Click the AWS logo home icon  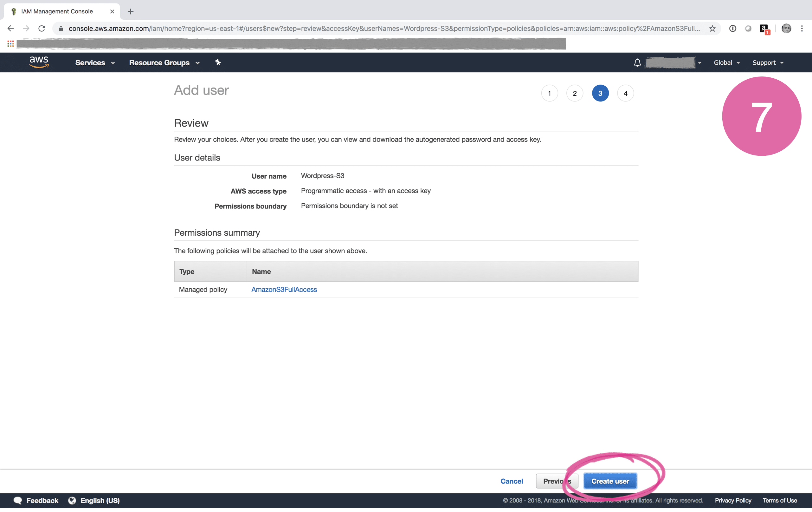(x=39, y=62)
